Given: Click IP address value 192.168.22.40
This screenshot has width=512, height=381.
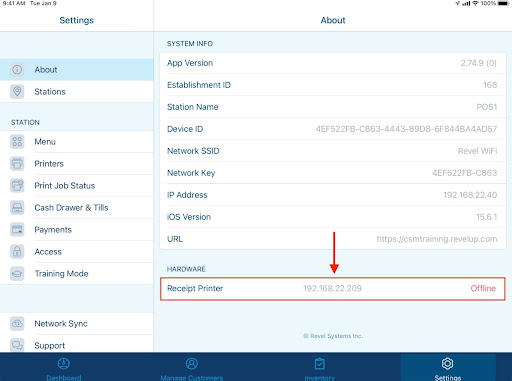Looking at the screenshot, I should point(470,195).
